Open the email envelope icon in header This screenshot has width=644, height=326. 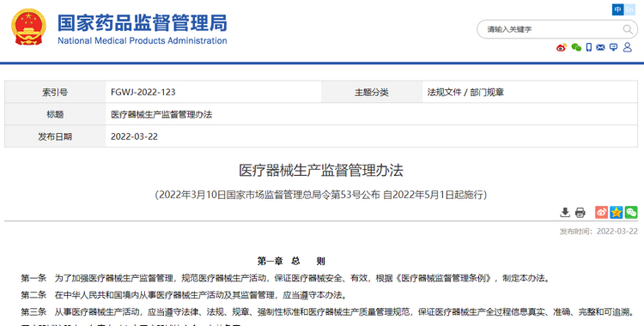600,48
